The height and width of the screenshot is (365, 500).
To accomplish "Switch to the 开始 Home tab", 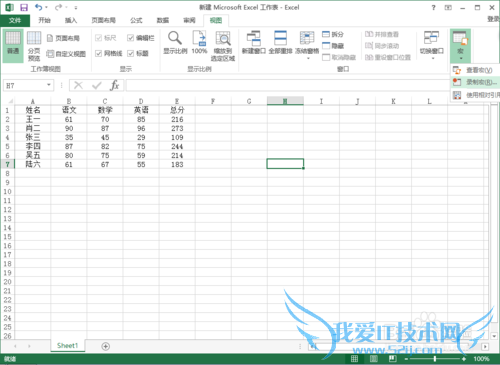I will (44, 20).
